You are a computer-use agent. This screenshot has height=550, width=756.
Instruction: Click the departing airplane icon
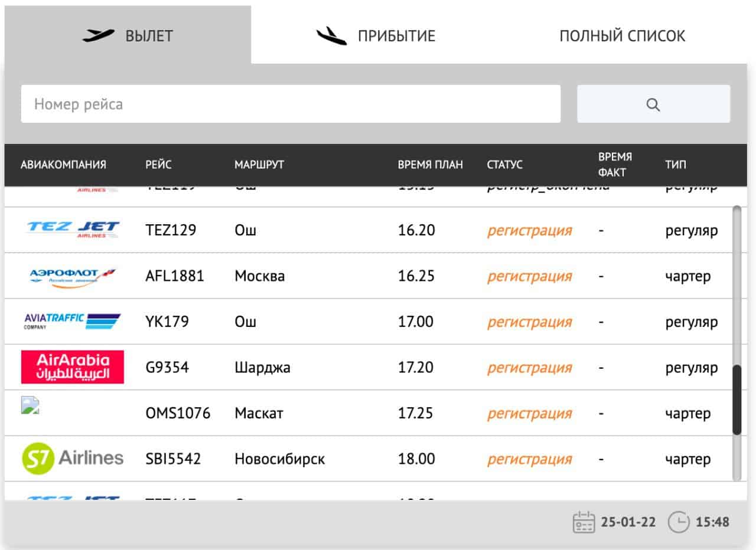(x=98, y=36)
